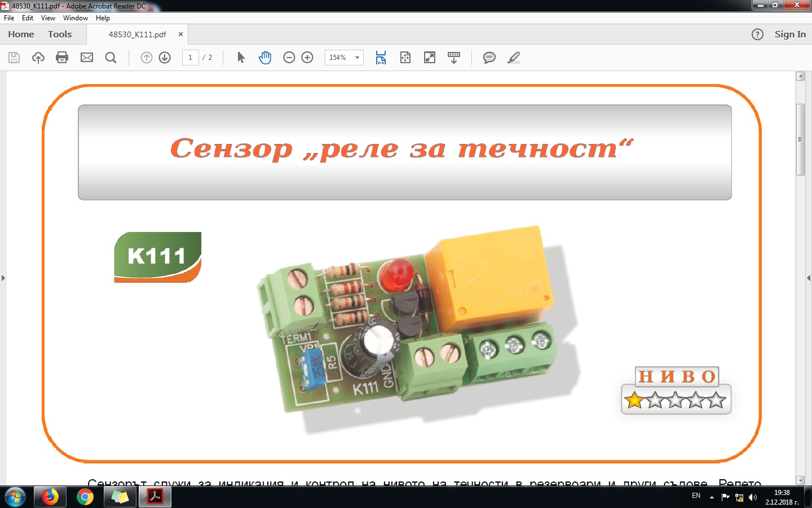Click the upload to cloud icon
The width and height of the screenshot is (812, 508).
coord(38,58)
